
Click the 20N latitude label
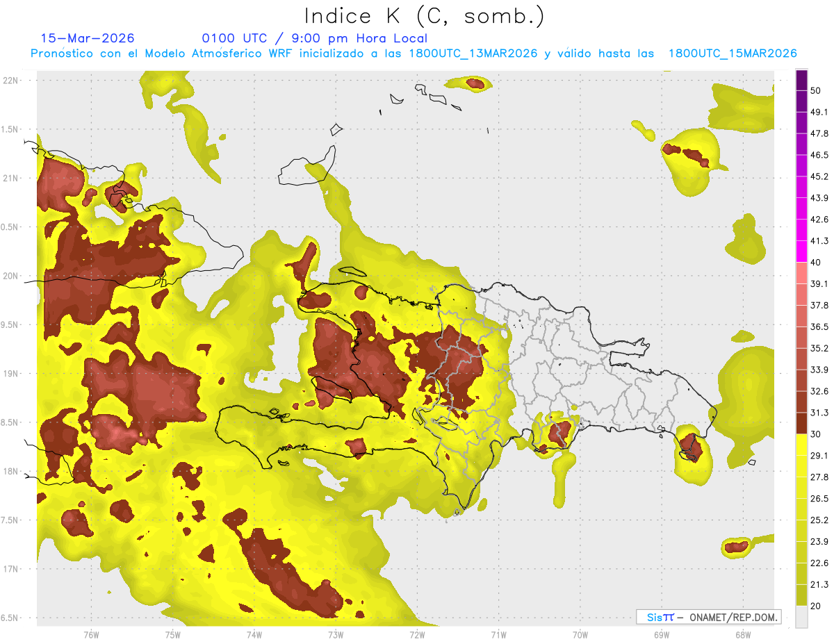coord(10,276)
